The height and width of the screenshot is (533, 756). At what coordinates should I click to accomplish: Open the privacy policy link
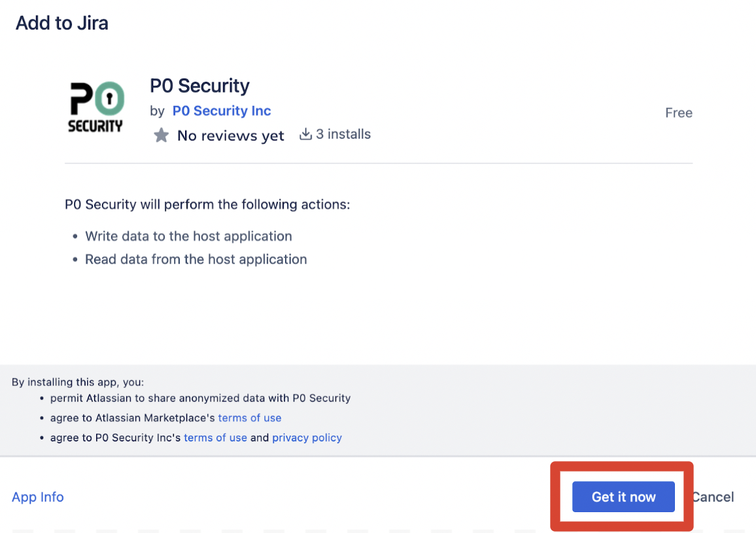click(307, 438)
